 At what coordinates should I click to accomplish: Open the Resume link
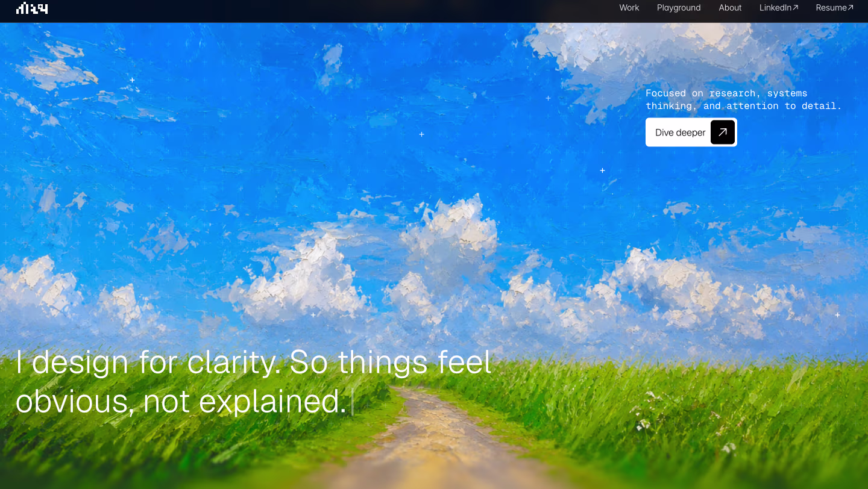point(835,8)
